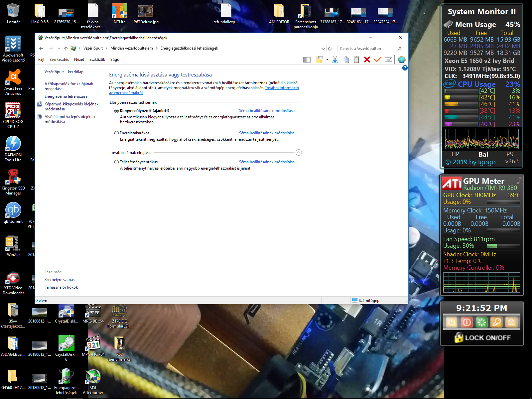Screen dimensions: 532x399
Task: Open the Nézet menu
Action: click(79, 60)
